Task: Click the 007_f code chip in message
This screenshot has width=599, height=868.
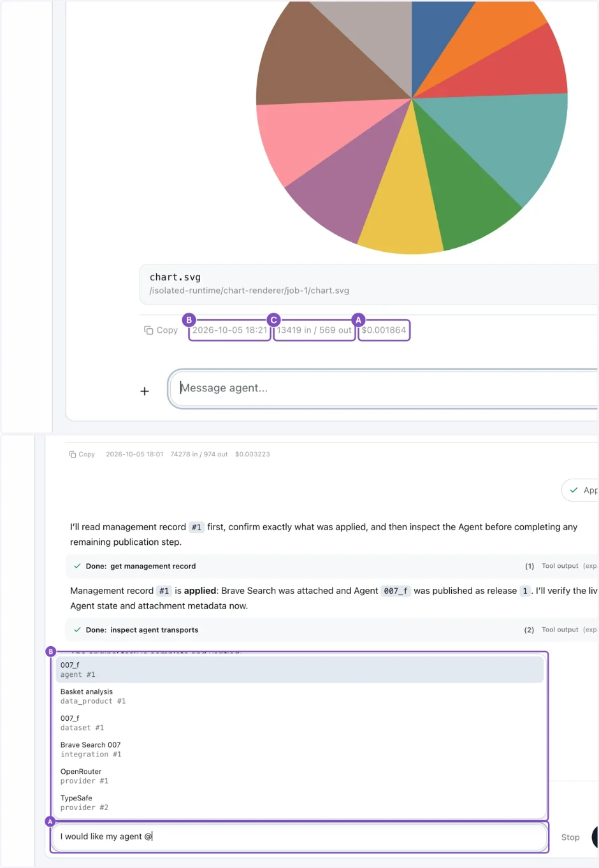Action: (396, 591)
